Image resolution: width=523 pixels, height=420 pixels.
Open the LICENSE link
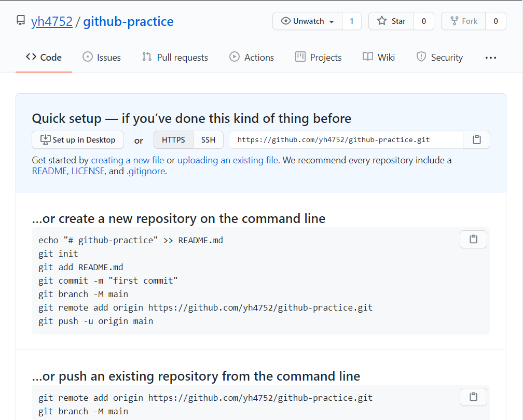point(88,171)
